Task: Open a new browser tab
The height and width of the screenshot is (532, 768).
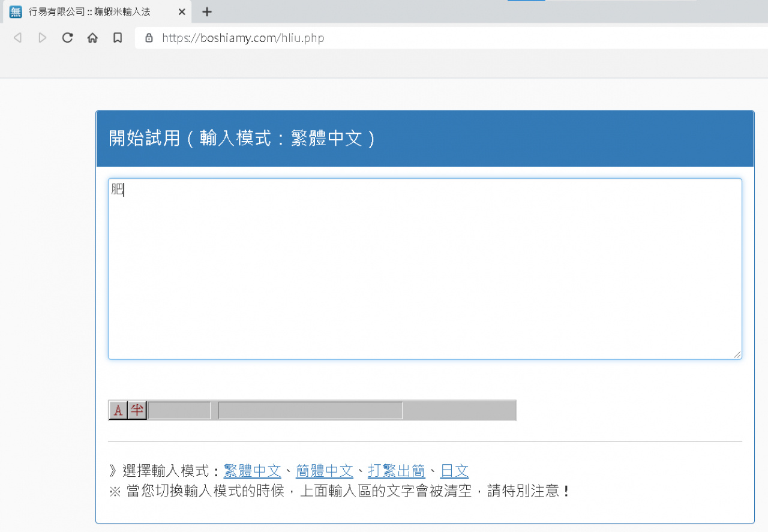Action: (206, 12)
